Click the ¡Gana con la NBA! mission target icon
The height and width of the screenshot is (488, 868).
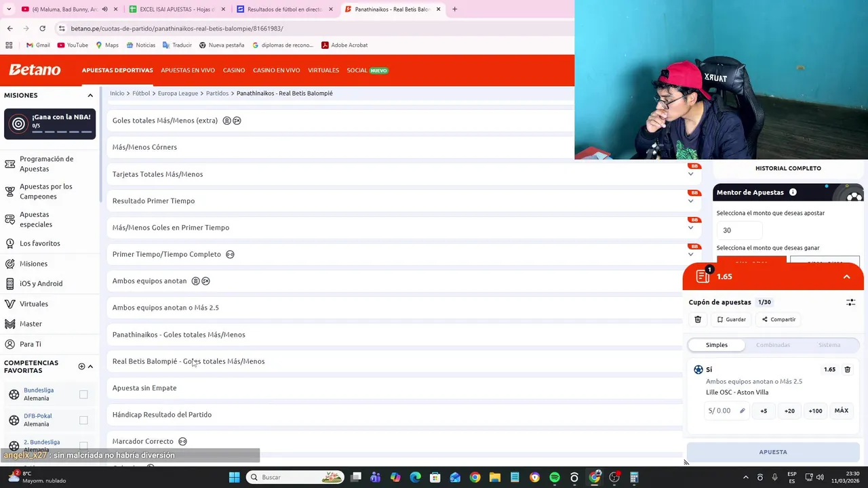[18, 123]
